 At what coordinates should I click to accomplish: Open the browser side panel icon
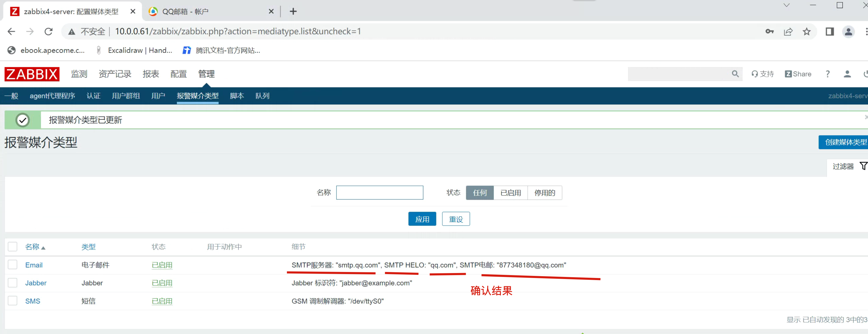pyautogui.click(x=829, y=32)
